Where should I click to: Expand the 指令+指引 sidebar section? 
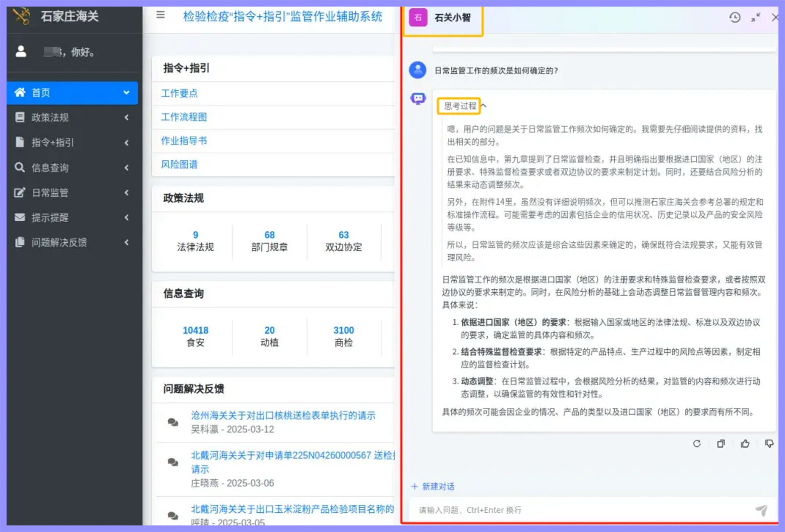[x=126, y=143]
